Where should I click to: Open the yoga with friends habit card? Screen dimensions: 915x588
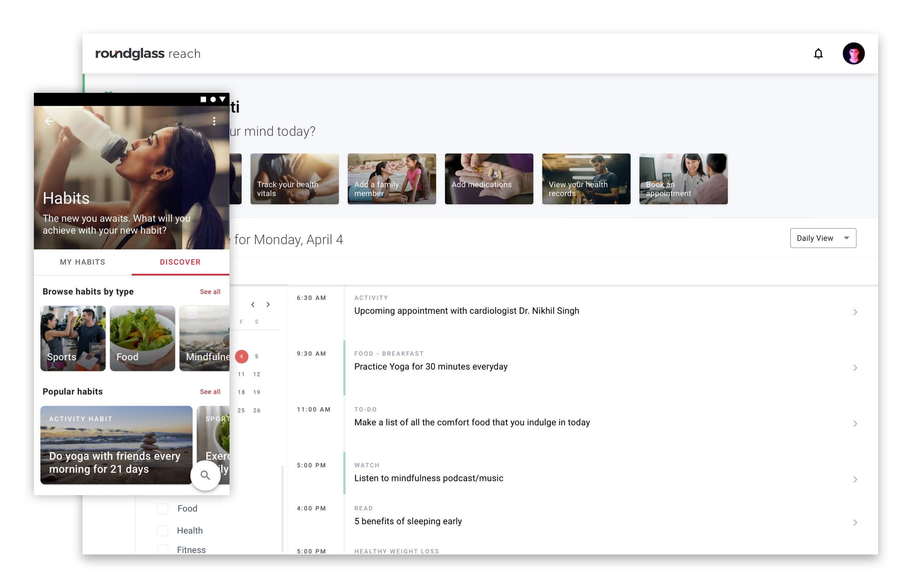(116, 445)
